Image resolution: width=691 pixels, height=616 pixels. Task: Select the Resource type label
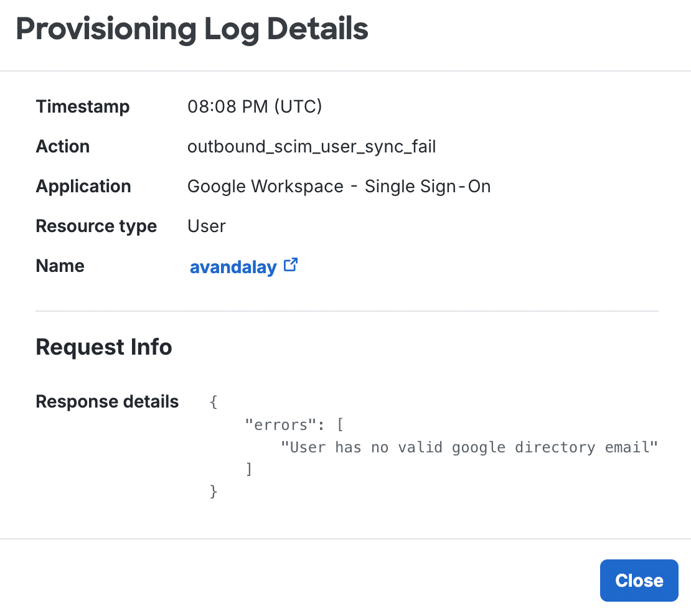pyautogui.click(x=96, y=226)
